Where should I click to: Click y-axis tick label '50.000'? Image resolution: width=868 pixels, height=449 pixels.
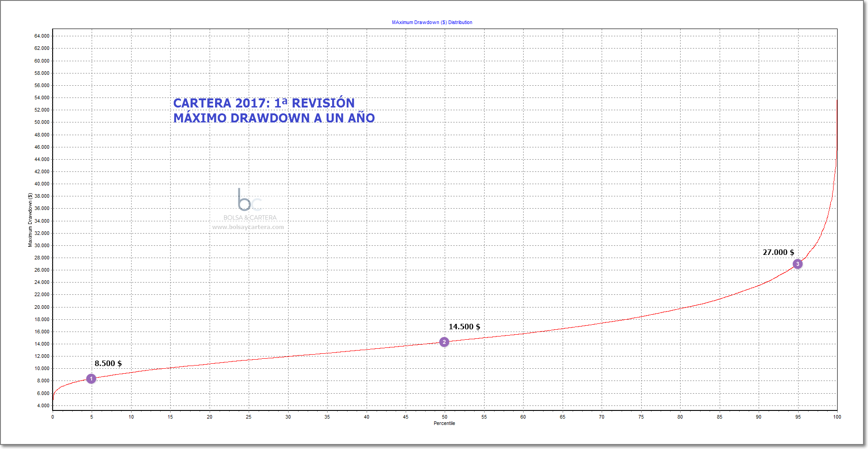(x=42, y=122)
